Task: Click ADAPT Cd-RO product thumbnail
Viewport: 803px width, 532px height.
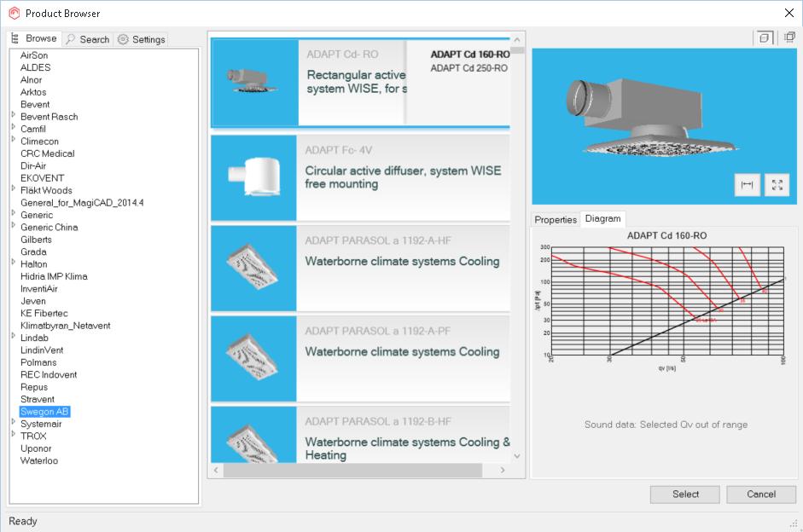Action: click(x=254, y=83)
